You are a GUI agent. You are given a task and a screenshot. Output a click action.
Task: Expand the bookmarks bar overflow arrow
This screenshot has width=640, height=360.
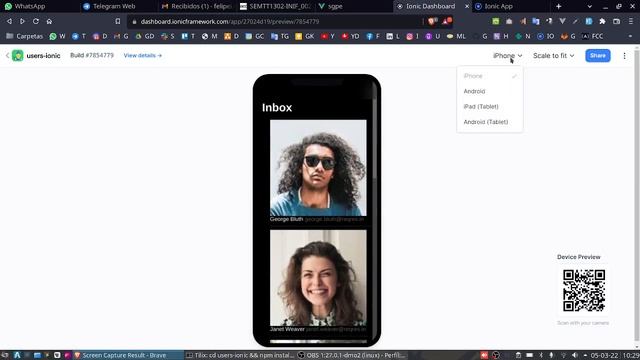(x=631, y=36)
